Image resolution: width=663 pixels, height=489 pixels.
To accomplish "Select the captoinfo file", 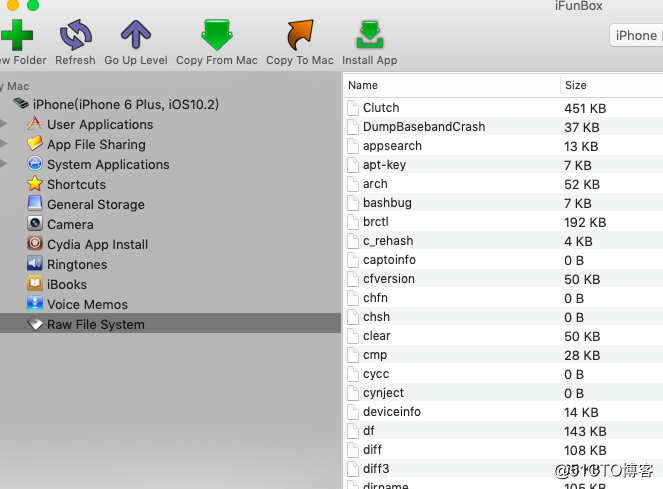I will pyautogui.click(x=389, y=260).
